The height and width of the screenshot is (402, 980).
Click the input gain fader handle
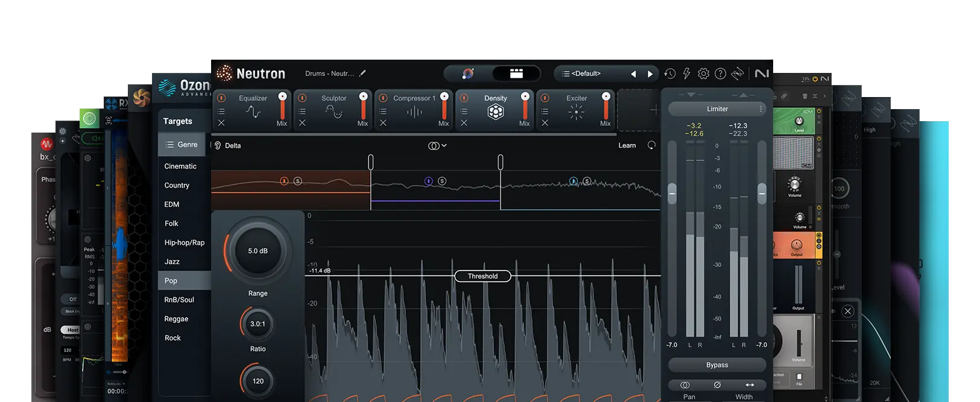click(672, 193)
